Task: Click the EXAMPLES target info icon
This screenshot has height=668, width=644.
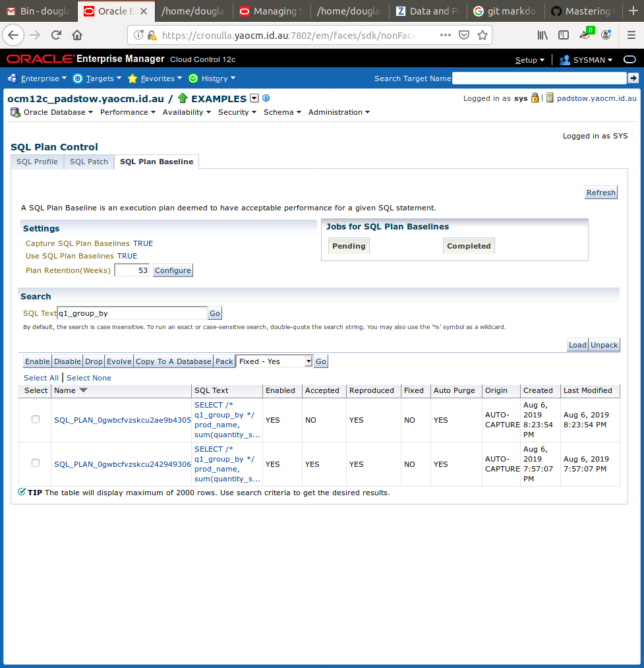Action: (266, 98)
